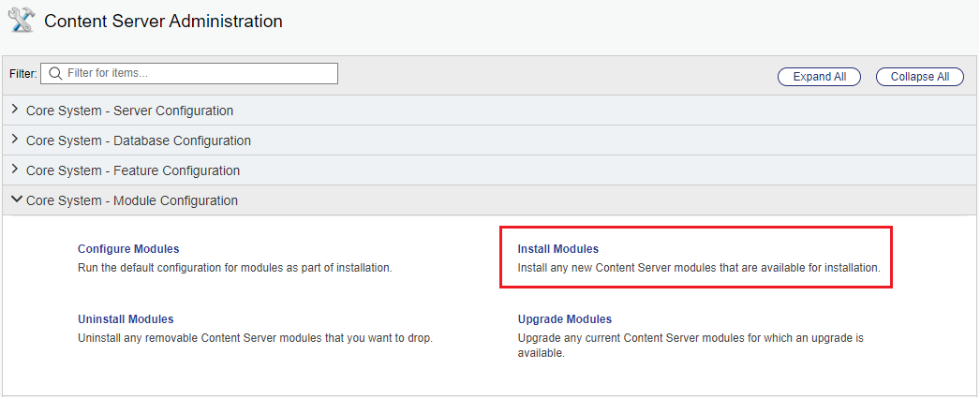Expand the Database Configuration section chevron

16,140
